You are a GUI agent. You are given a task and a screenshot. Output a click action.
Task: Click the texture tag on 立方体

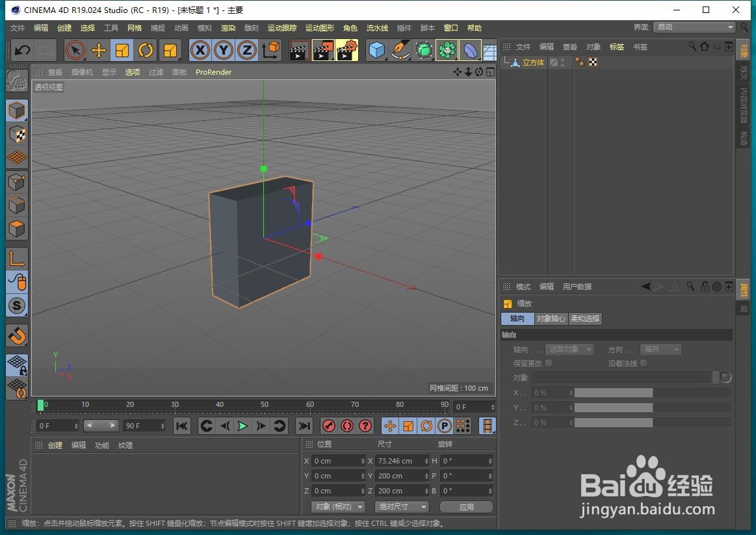tap(593, 62)
